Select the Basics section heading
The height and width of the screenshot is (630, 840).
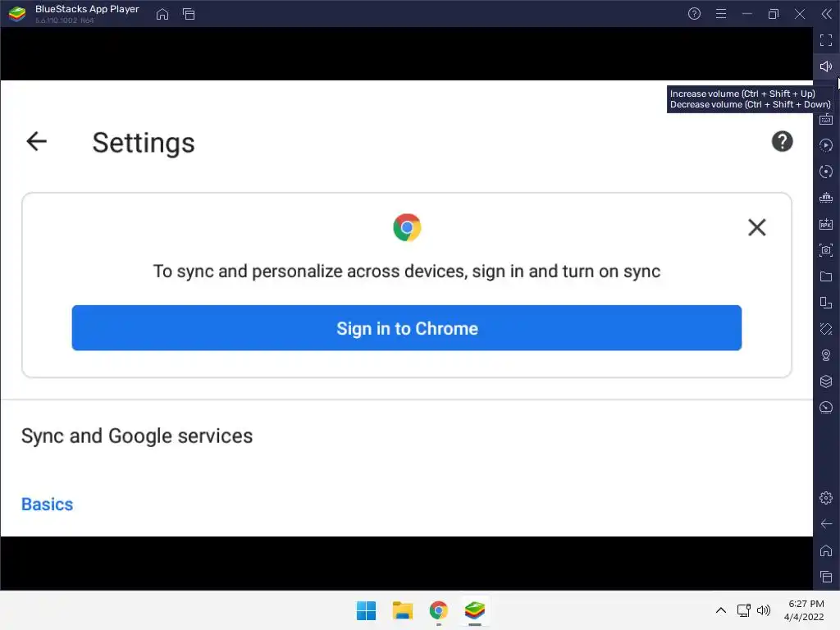[x=47, y=504]
